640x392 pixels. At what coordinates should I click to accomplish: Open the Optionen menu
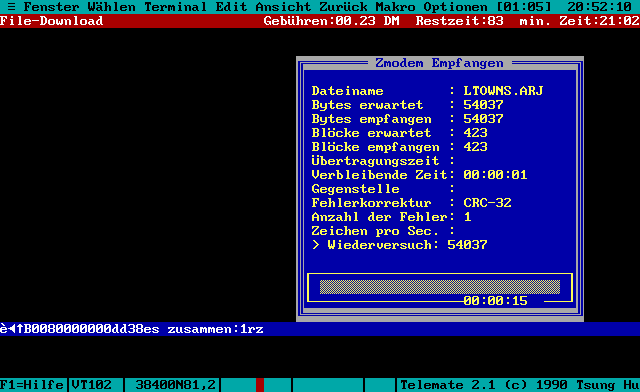(x=455, y=7)
